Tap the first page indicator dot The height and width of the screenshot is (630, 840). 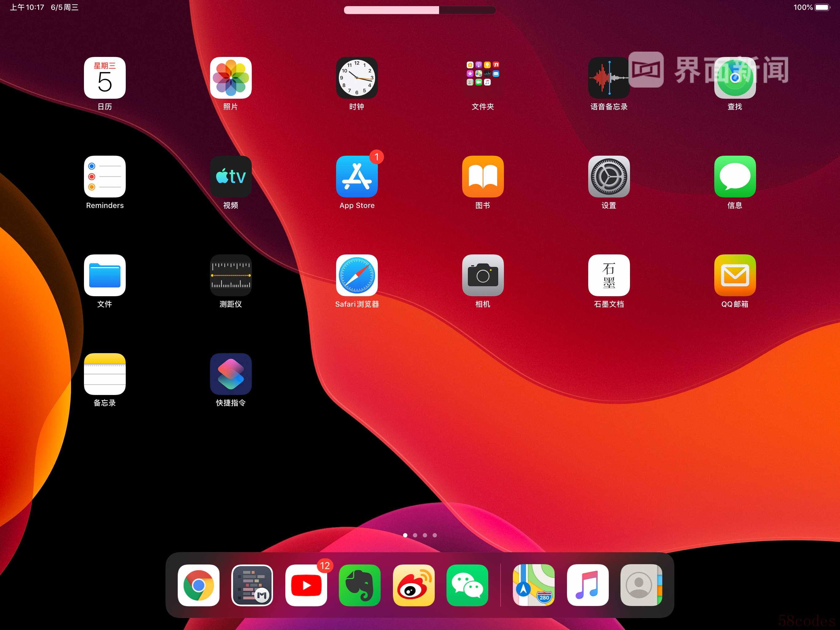click(x=405, y=535)
